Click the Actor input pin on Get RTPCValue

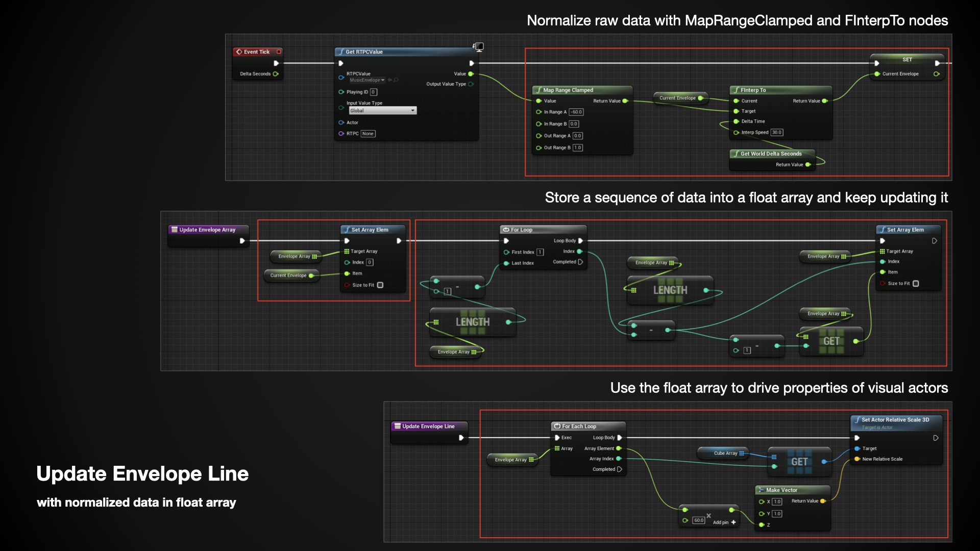point(341,122)
